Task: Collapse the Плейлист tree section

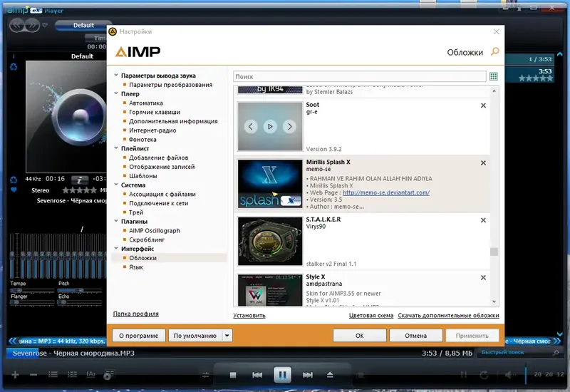Action: 116,148
